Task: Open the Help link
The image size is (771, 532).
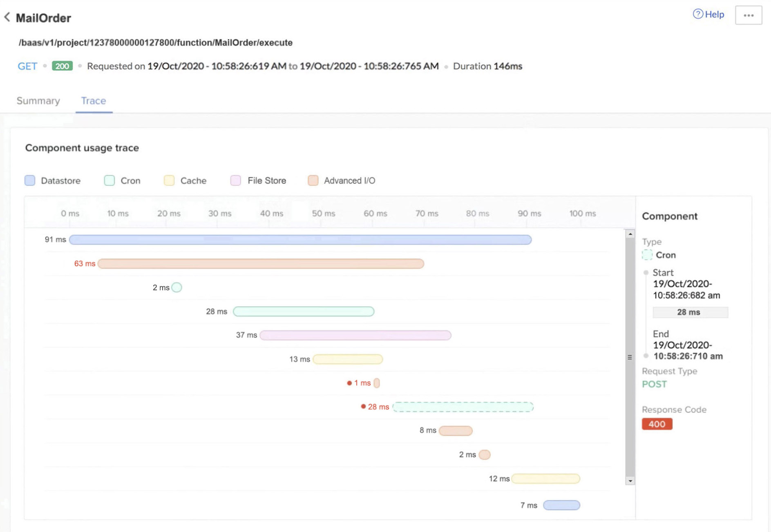Action: click(708, 14)
